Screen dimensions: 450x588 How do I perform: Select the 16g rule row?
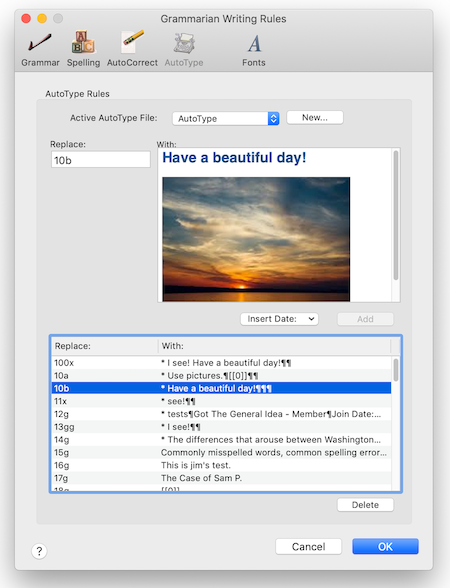coord(221,465)
